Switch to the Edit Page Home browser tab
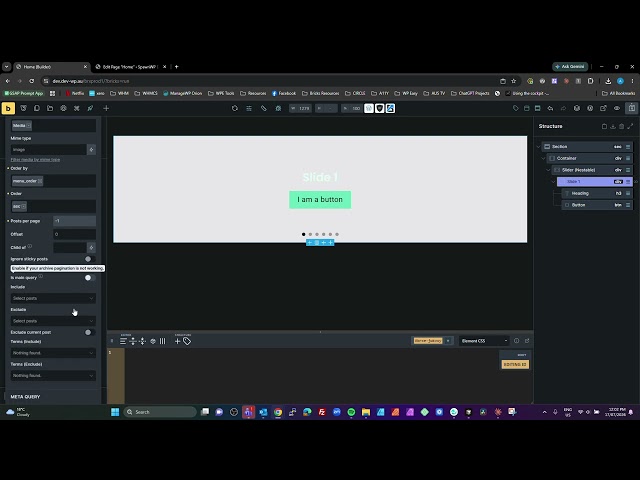This screenshot has height=480, width=640. pyautogui.click(x=130, y=67)
